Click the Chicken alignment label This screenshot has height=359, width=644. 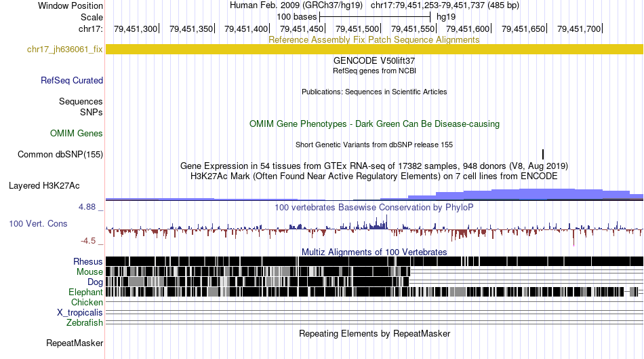[x=87, y=302]
